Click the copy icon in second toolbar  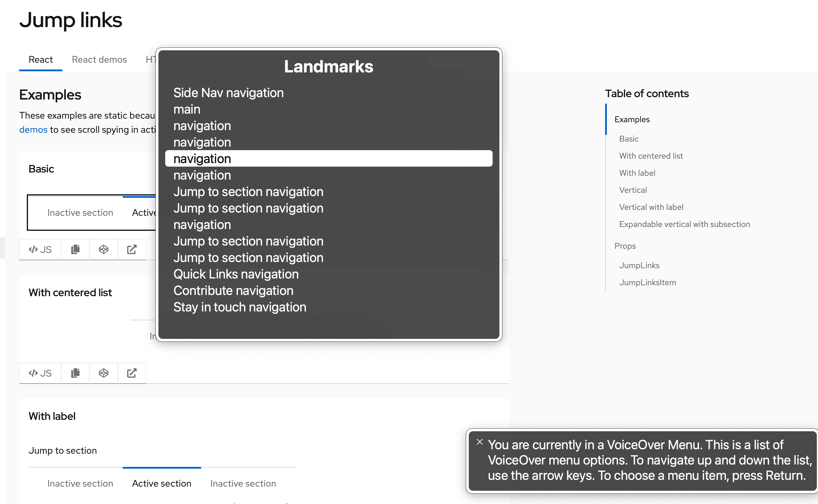point(75,373)
